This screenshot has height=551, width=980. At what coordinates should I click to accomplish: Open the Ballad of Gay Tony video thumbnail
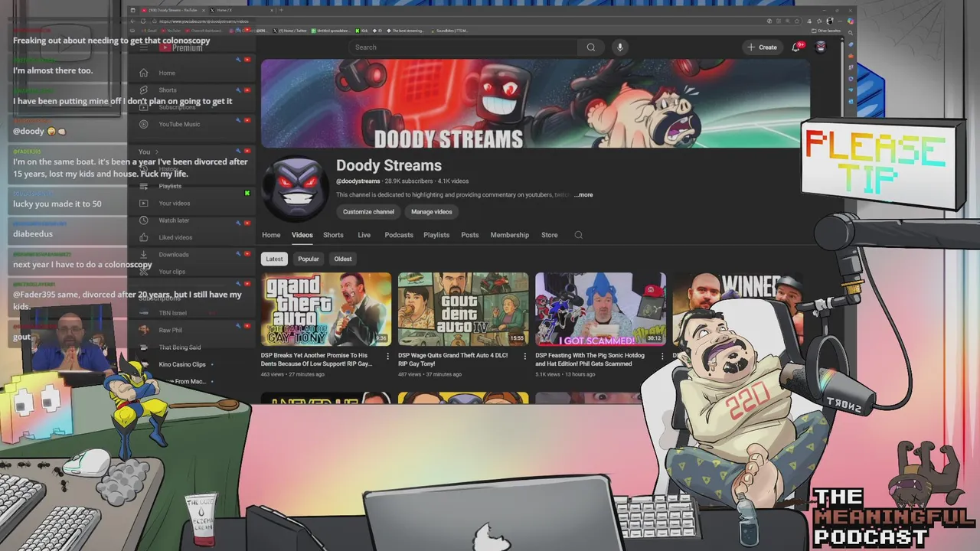[326, 309]
